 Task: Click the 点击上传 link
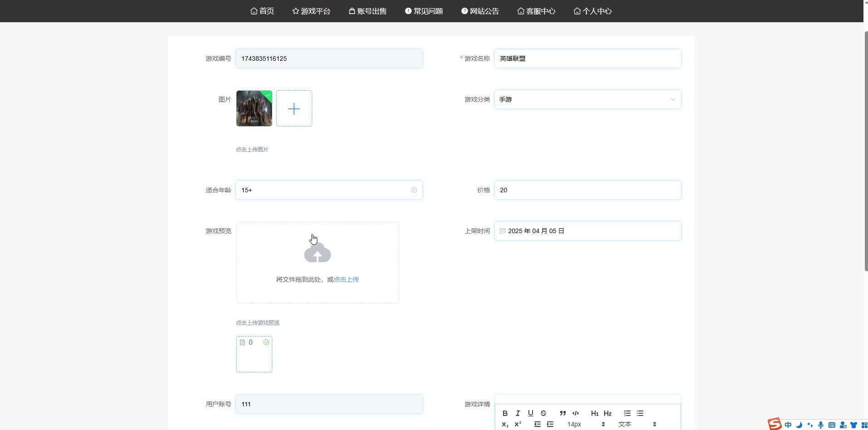click(x=346, y=279)
